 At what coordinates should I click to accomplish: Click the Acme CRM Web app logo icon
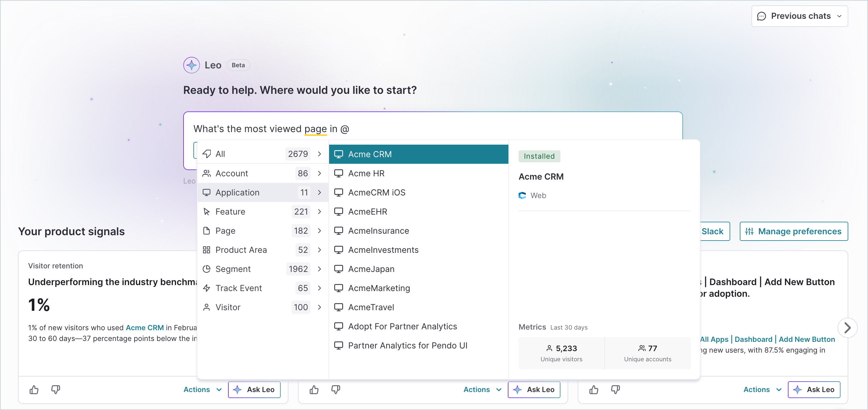[522, 195]
